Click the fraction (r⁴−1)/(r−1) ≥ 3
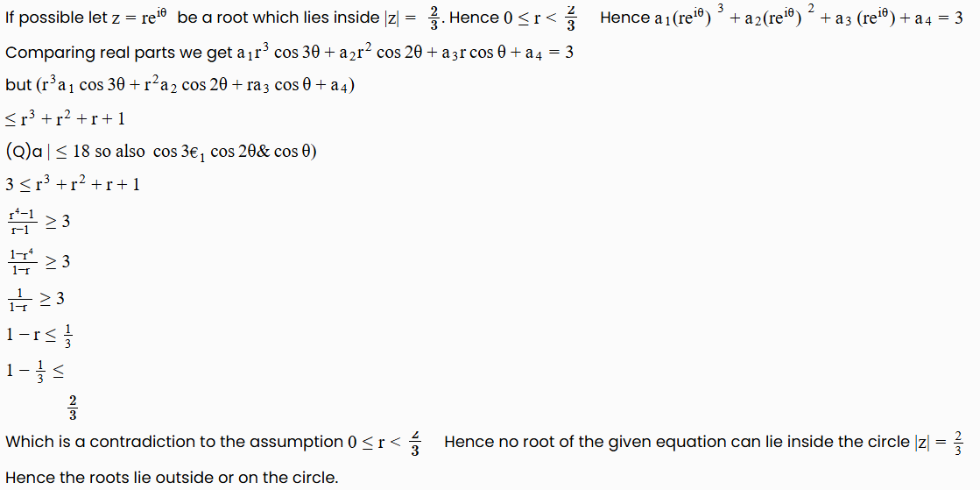 pos(39,222)
